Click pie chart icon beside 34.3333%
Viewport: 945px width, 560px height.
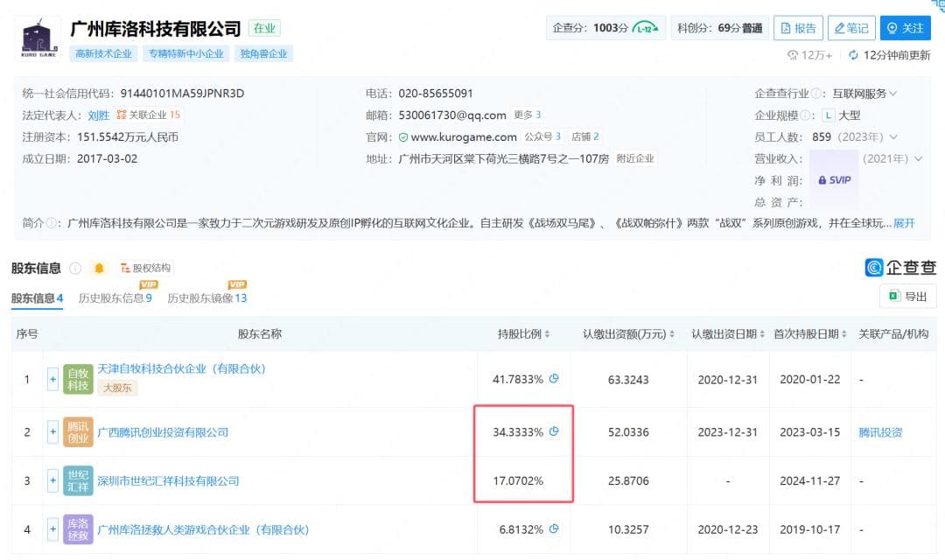pos(553,431)
